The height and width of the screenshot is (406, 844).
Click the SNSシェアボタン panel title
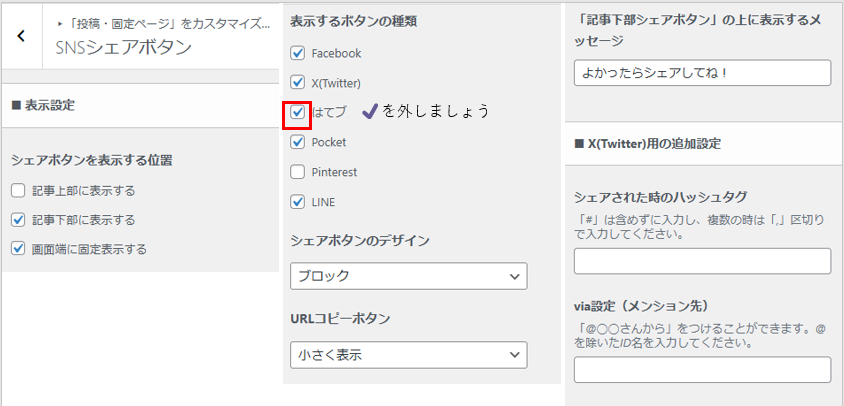pyautogui.click(x=123, y=47)
